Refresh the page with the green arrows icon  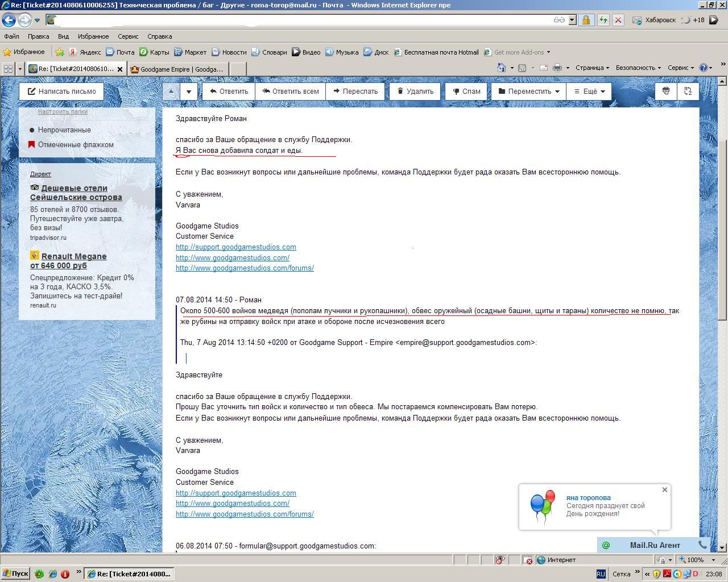(603, 20)
